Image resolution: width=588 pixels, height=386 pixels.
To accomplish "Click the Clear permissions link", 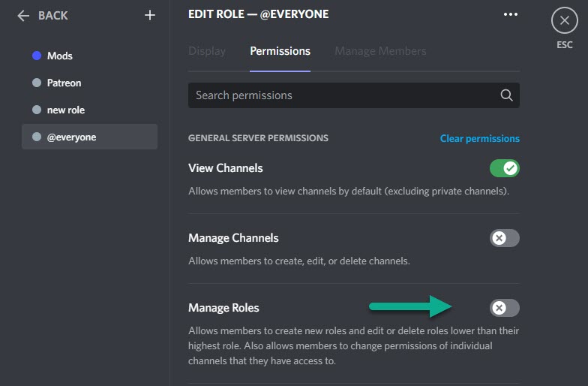I will point(480,138).
